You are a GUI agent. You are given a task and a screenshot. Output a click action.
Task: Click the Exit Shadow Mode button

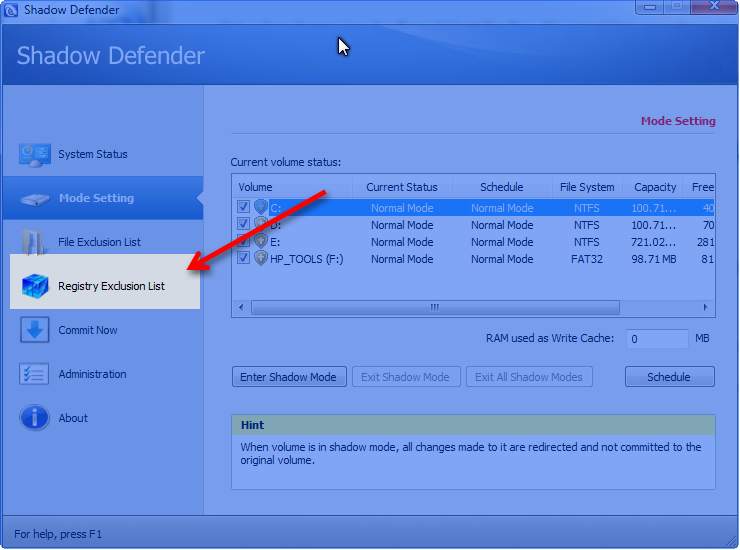pyautogui.click(x=406, y=377)
